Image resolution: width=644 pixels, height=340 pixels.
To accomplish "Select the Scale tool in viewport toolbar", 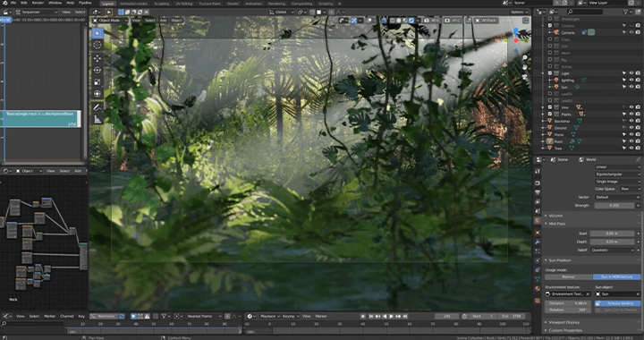I will (97, 81).
